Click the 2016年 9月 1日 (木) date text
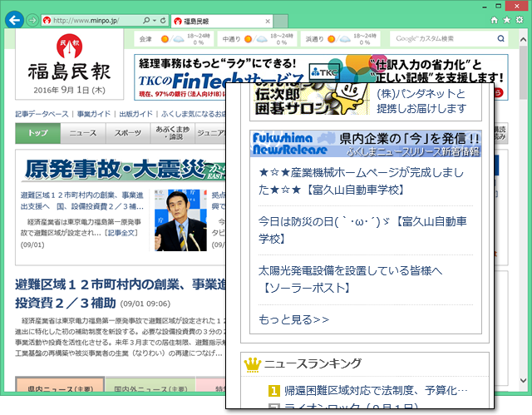Image resolution: width=532 pixels, height=415 pixels. 69,91
